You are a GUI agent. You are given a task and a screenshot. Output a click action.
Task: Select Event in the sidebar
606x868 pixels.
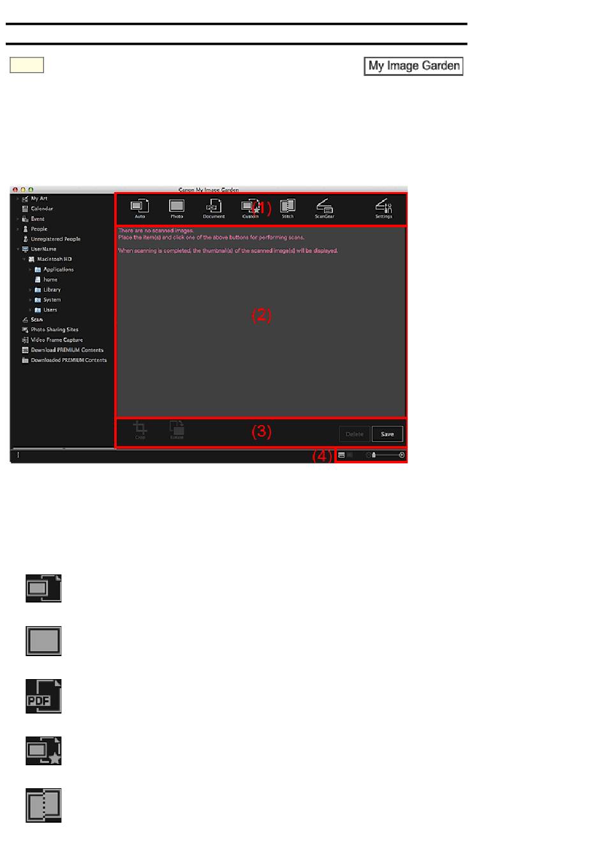click(33, 219)
